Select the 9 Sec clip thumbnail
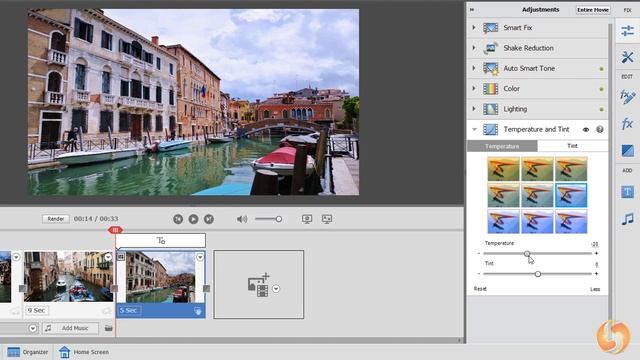 [x=69, y=277]
